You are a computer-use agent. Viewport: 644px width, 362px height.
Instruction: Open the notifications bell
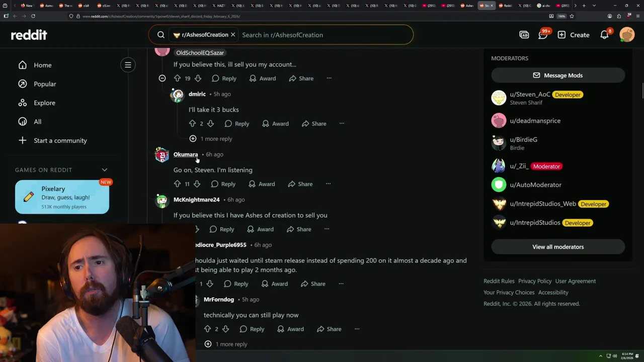(604, 35)
